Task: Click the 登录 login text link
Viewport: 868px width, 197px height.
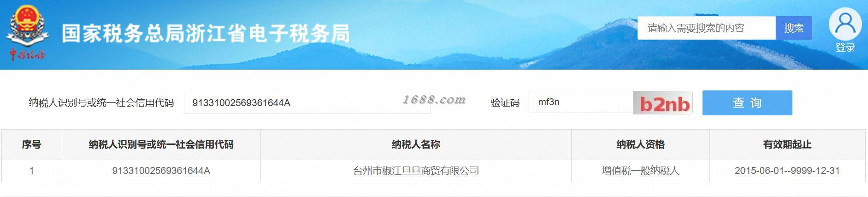Action: coord(845,48)
